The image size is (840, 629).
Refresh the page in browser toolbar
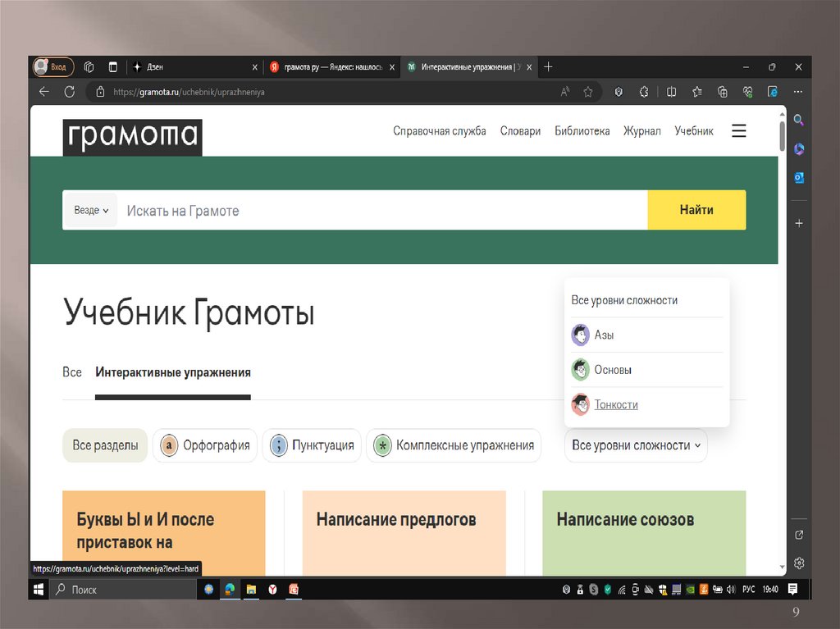[x=69, y=92]
